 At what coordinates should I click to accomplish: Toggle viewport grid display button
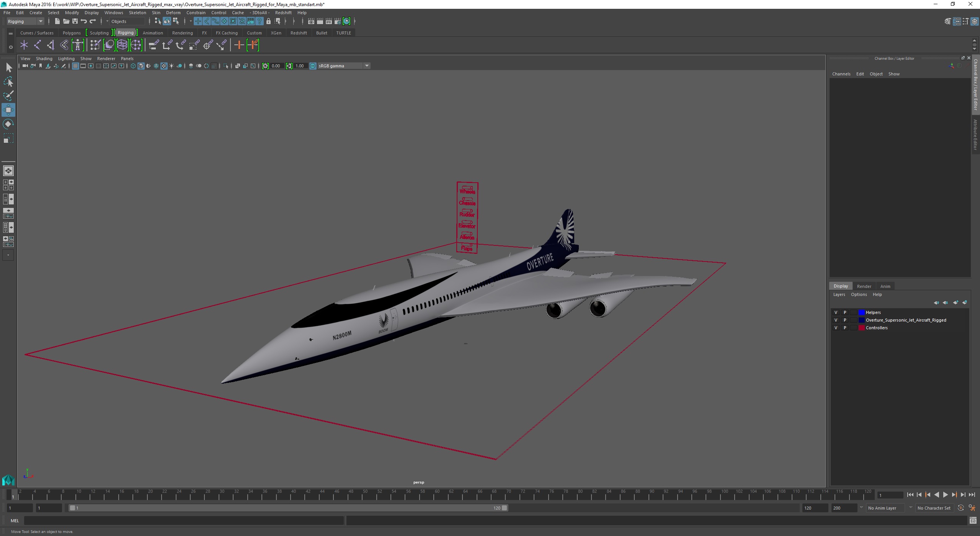tap(75, 66)
